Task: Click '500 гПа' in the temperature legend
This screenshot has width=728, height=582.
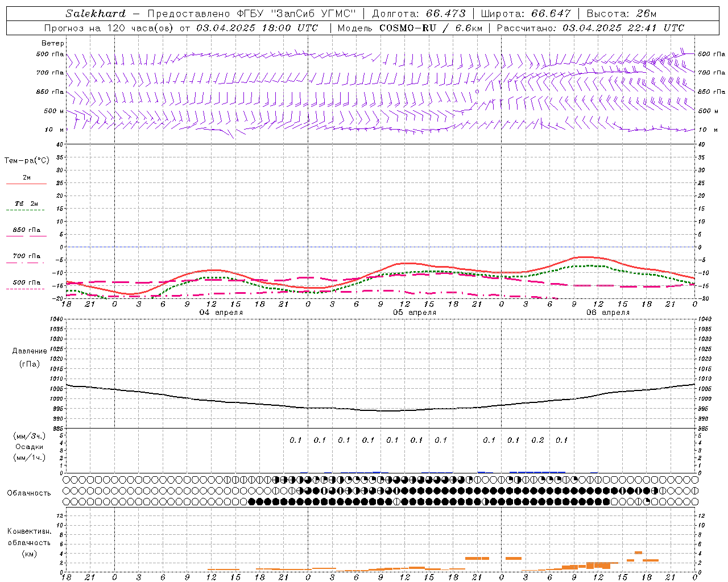Action: (x=27, y=282)
